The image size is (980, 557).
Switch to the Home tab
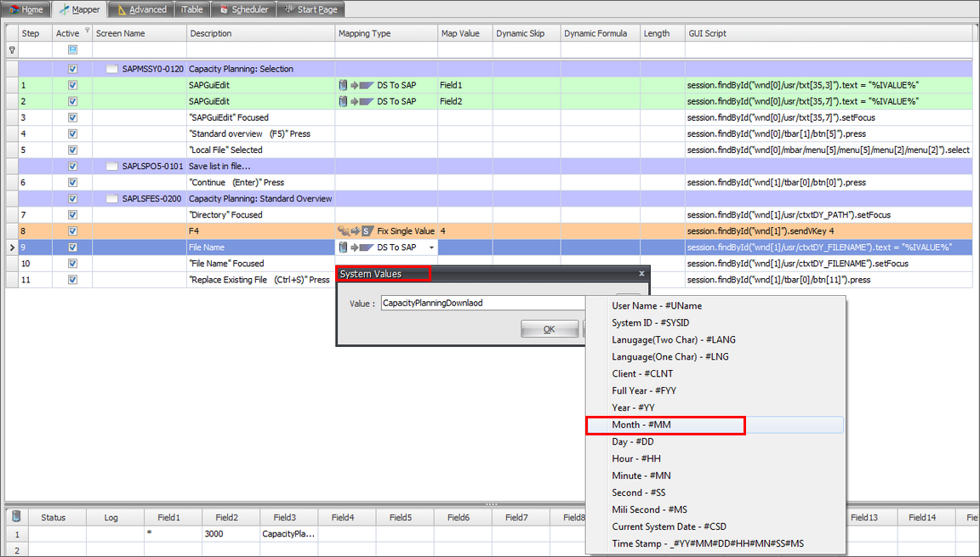(x=26, y=9)
